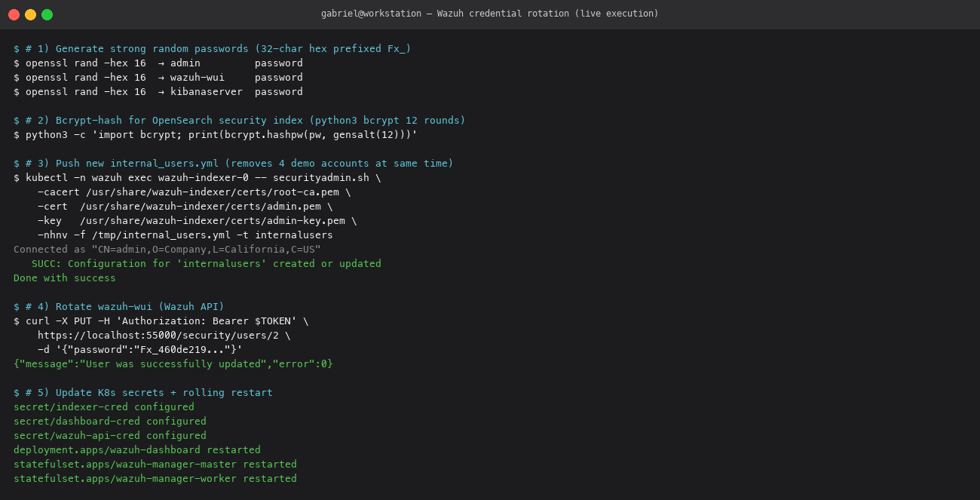Click the window title 'Wazuh credential rotation (live execution)'
Screen dimensions: 980x500
coord(548,14)
